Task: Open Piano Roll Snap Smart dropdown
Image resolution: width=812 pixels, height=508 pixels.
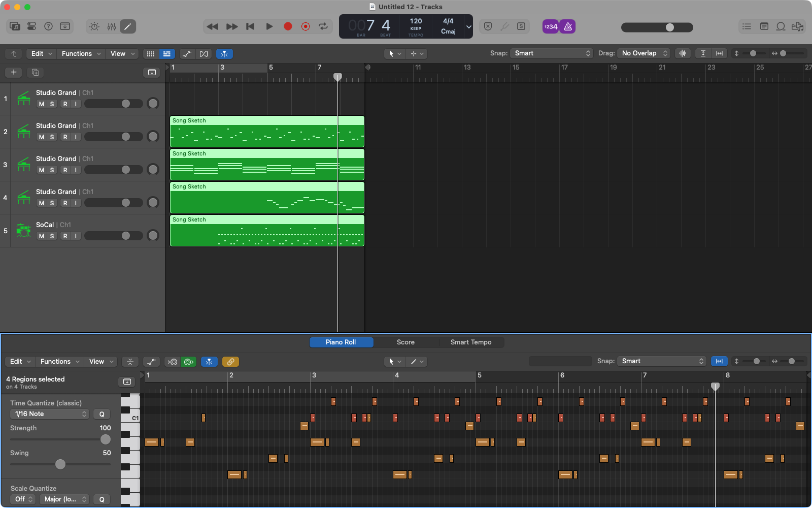Action: tap(662, 361)
